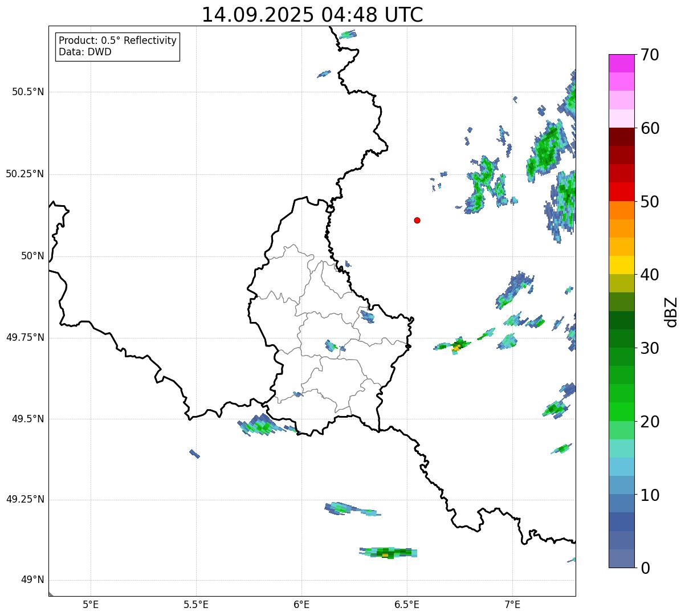Viewport: 685px width, 616px height.
Task: Click the 6.5°E longitude label
Action: 407,604
